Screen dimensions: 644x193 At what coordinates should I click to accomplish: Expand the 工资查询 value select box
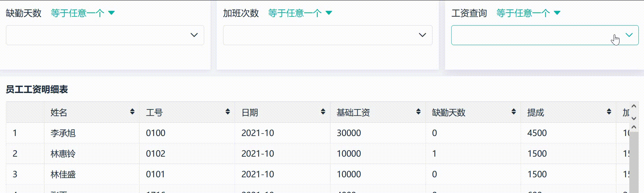coord(545,35)
